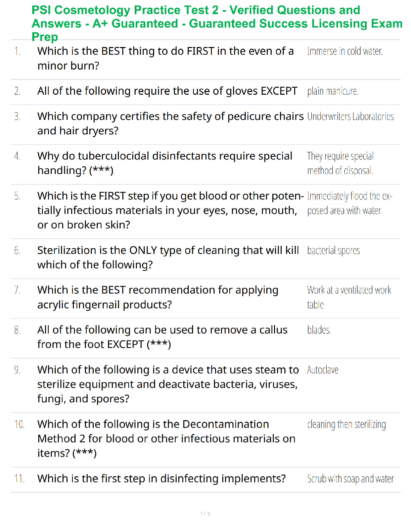Viewport: 411px width, 532px height.
Task: Click the answer 'Immerse in cold water.'
Action: coord(345,51)
